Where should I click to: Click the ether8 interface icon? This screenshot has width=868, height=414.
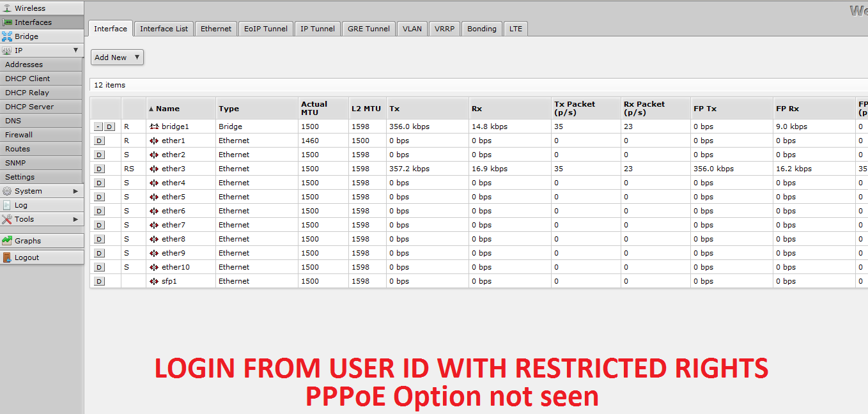154,239
